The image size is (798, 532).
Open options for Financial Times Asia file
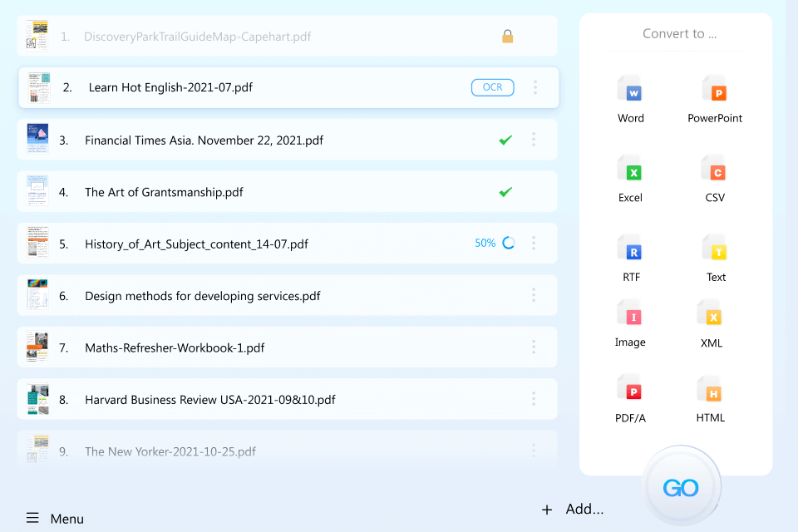click(534, 140)
